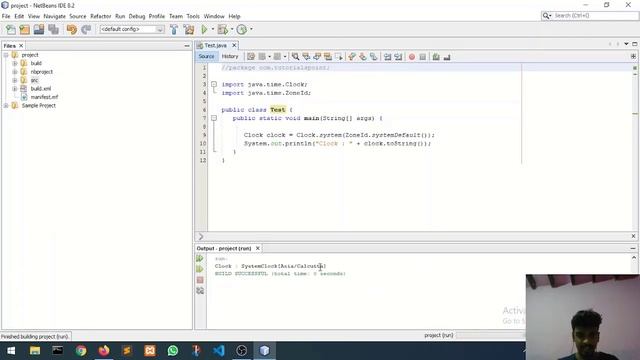Click the Profile Project icon

pos(242,29)
